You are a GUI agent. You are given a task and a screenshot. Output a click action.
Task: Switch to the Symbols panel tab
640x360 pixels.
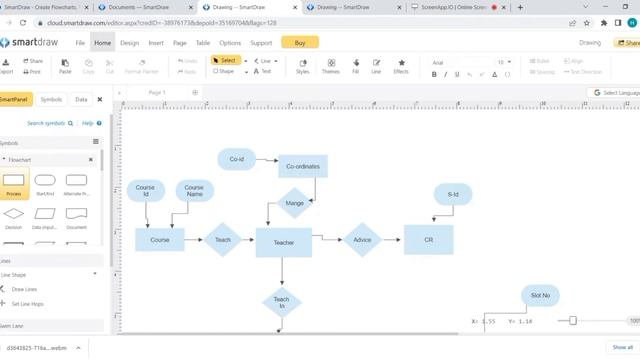tap(51, 99)
